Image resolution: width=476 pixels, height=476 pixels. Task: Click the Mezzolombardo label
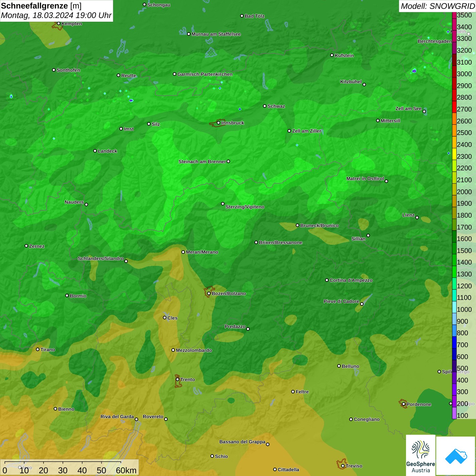[194, 350]
